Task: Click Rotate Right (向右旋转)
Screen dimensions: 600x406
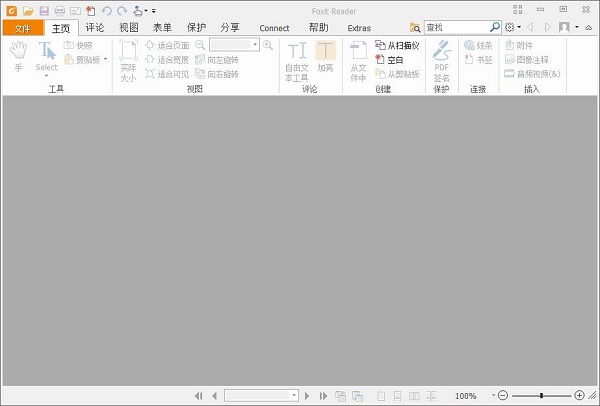Action: [217, 74]
